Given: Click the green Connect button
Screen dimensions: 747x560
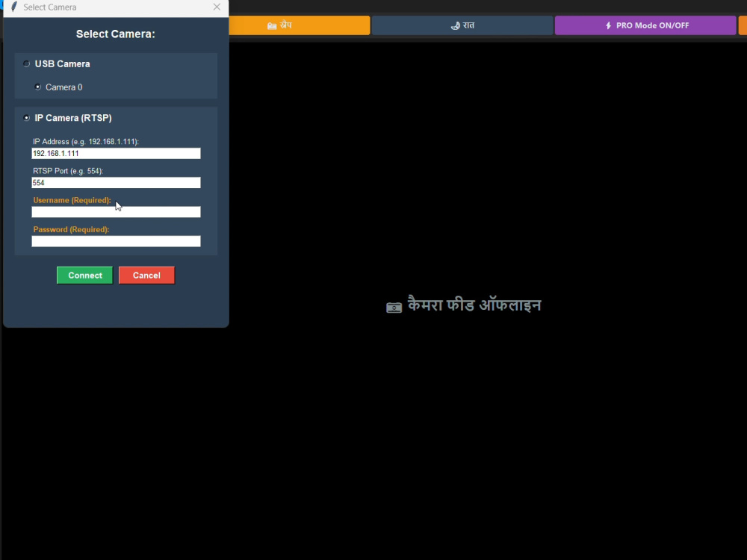Looking at the screenshot, I should [x=85, y=276].
